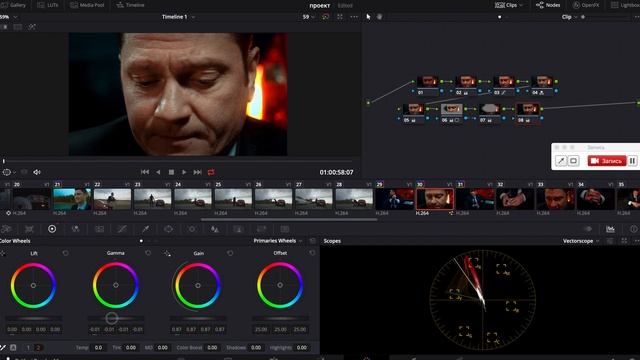The image size is (640, 360).
Task: Switch to color wheels page 2
Action: [x=38, y=348]
